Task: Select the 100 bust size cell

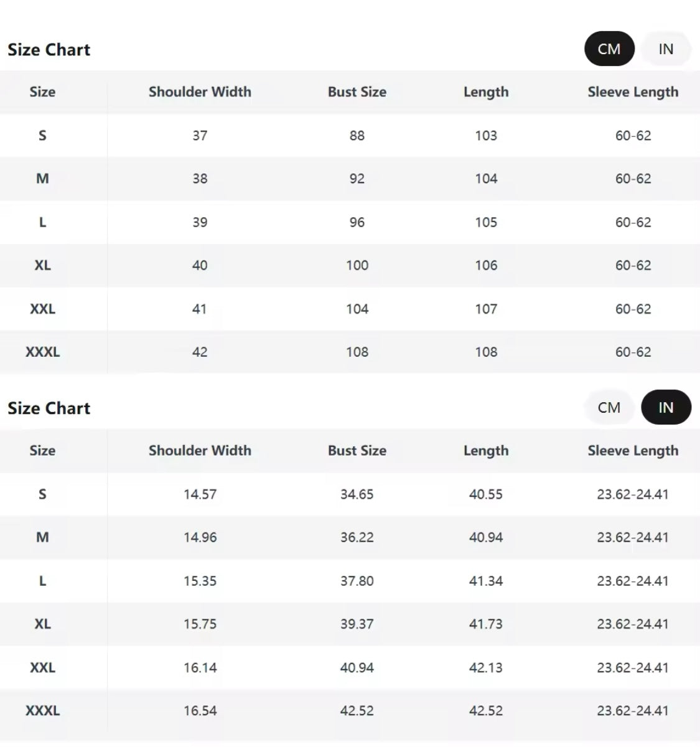Action: point(357,265)
